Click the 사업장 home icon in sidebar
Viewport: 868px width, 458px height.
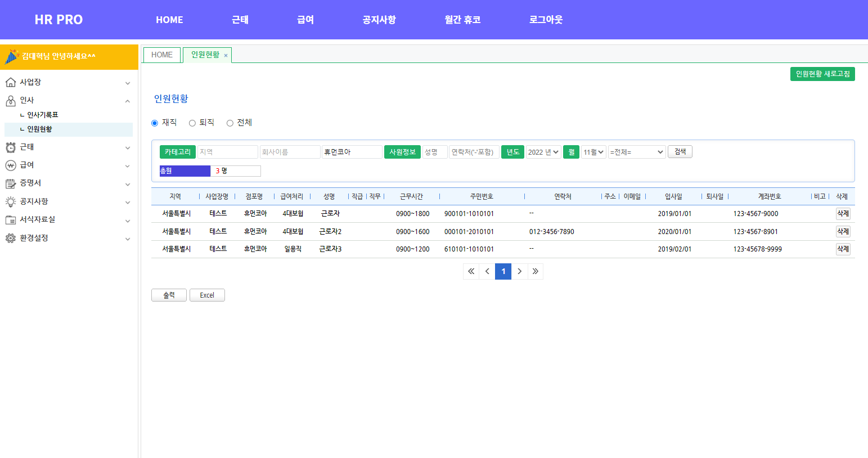(10, 83)
